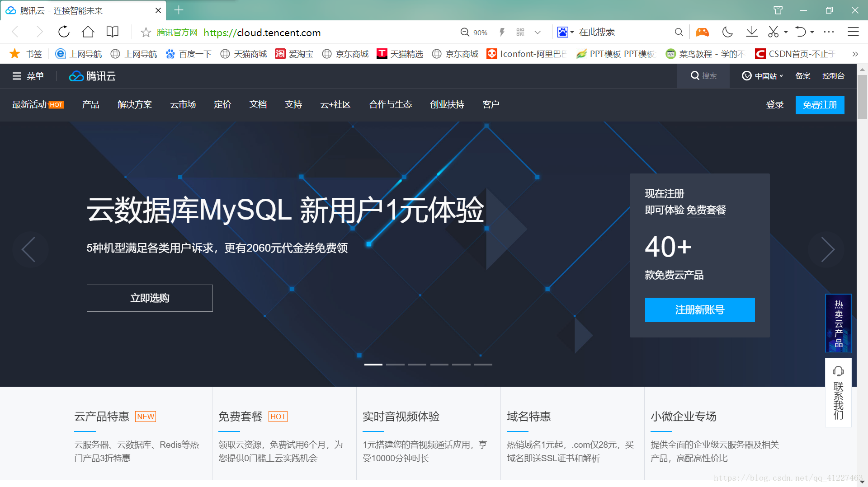Open the 免费套餐 underlined link

click(x=706, y=210)
